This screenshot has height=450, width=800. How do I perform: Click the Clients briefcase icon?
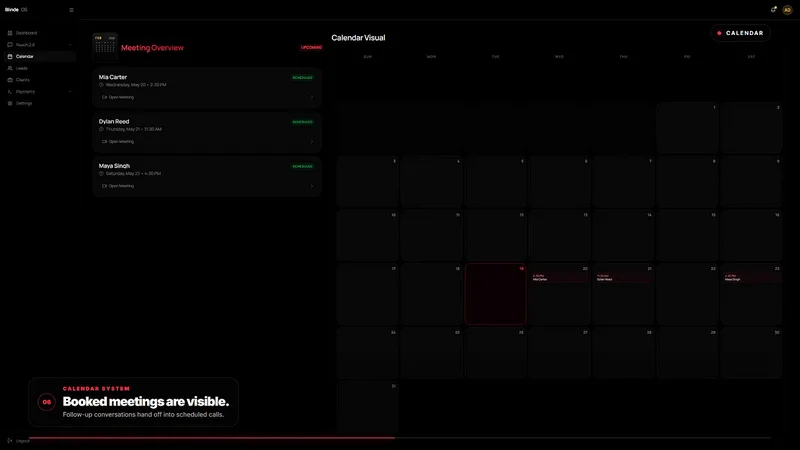[10, 80]
